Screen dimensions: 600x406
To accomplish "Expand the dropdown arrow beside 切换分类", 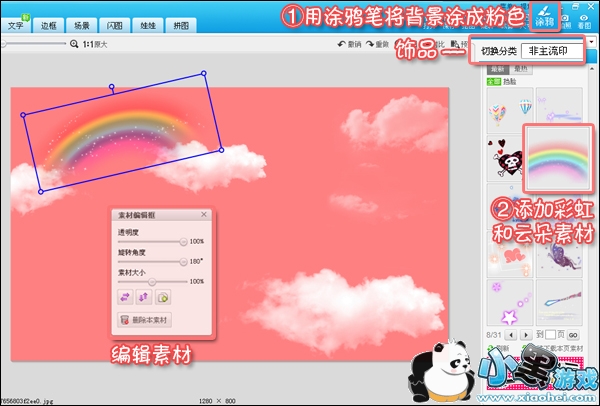I will 592,41.
